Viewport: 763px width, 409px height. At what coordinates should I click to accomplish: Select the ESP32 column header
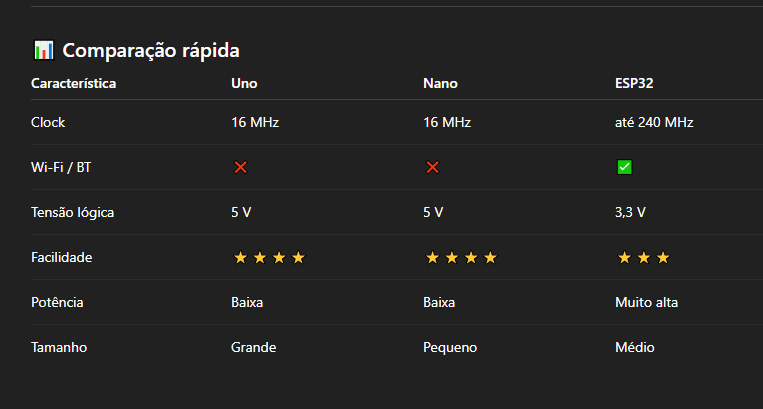pos(634,83)
